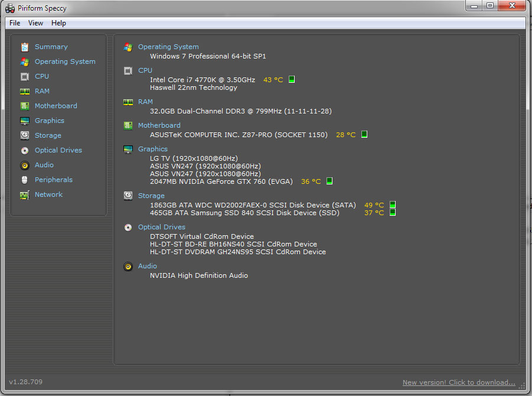Click the 49 °C hard disk temperature

(374, 205)
